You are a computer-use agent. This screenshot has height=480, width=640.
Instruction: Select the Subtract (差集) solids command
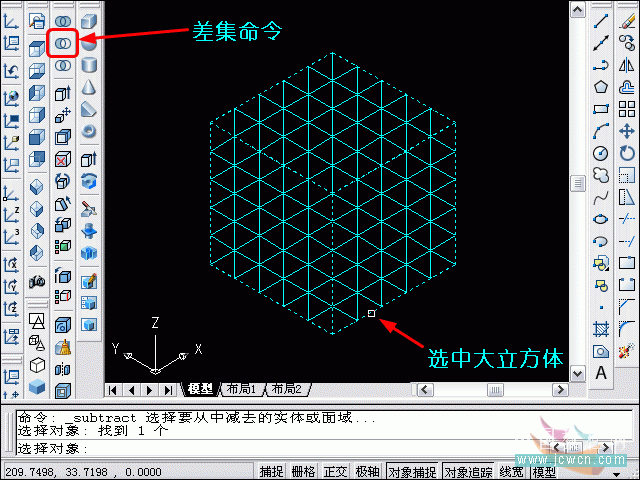pos(62,43)
